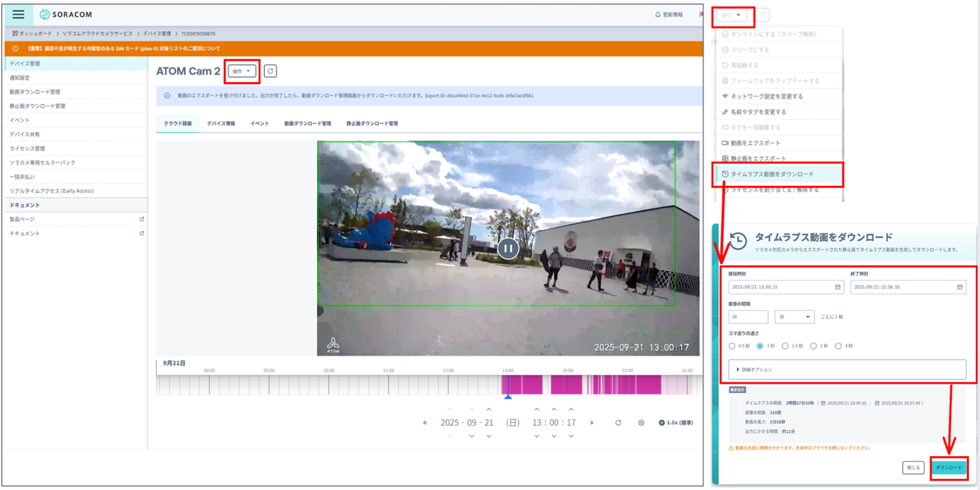Click the dashboard icon in the breadcrumb
The width and height of the screenshot is (980, 490).
tap(15, 33)
